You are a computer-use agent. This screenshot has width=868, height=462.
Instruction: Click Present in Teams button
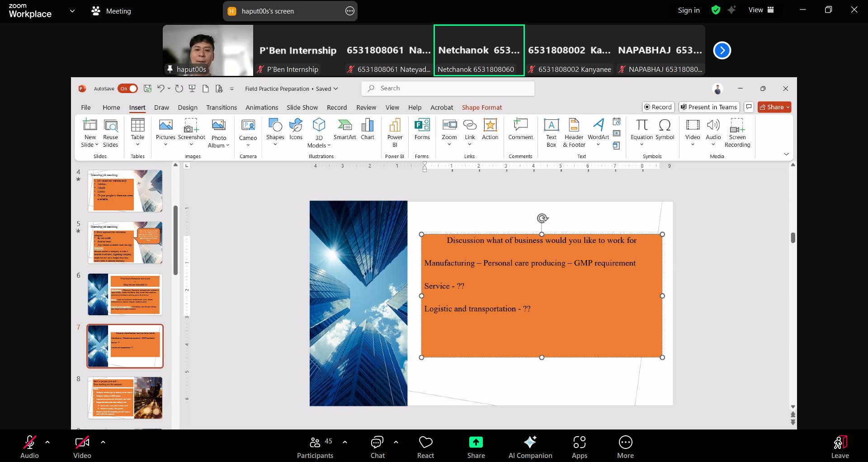709,107
